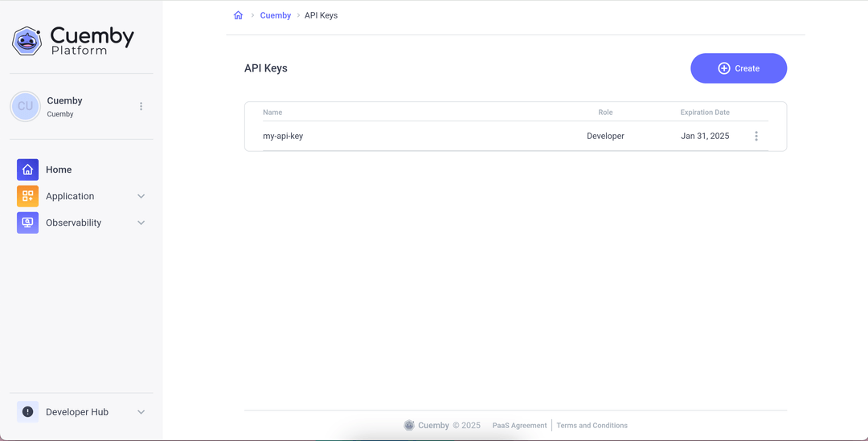868x441 pixels.
Task: Expand the Observability chevron
Action: coord(141,223)
